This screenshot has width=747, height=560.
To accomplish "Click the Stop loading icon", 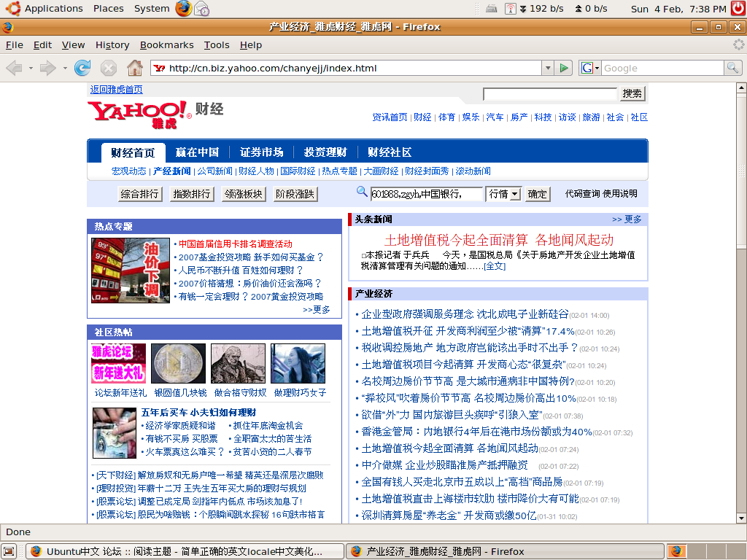I will (x=109, y=68).
